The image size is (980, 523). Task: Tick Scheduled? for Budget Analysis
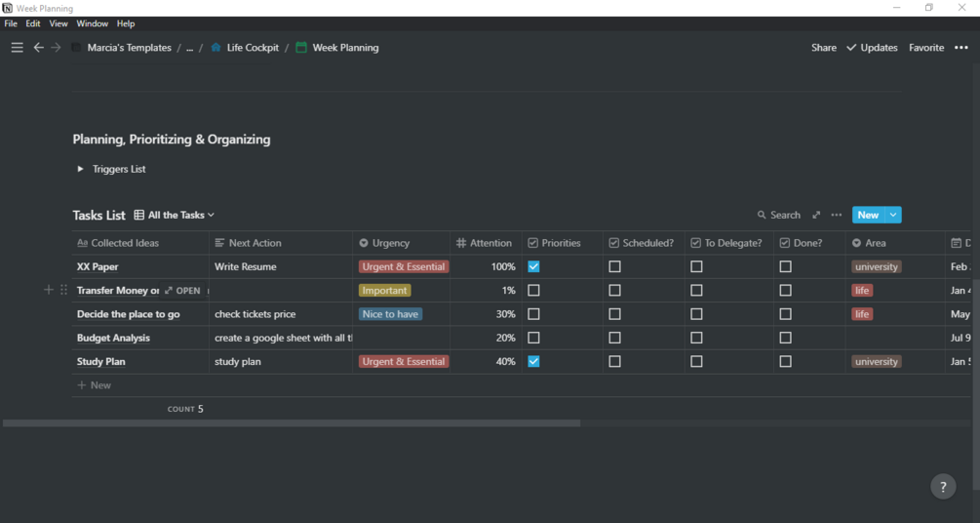tap(615, 338)
